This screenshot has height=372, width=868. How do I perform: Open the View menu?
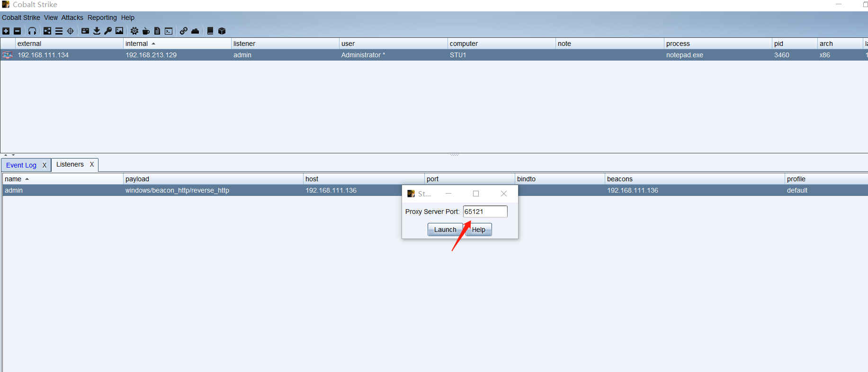point(51,18)
